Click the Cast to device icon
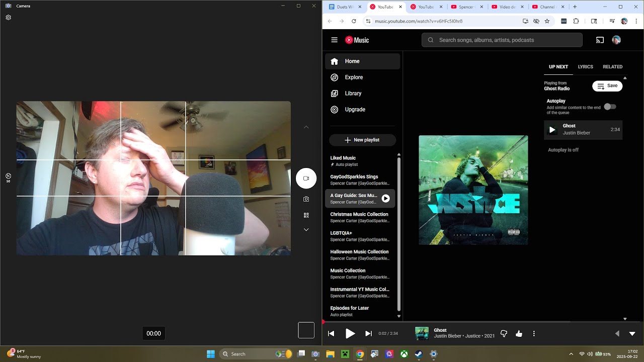Screen dimensions: 644x362 (600, 40)
